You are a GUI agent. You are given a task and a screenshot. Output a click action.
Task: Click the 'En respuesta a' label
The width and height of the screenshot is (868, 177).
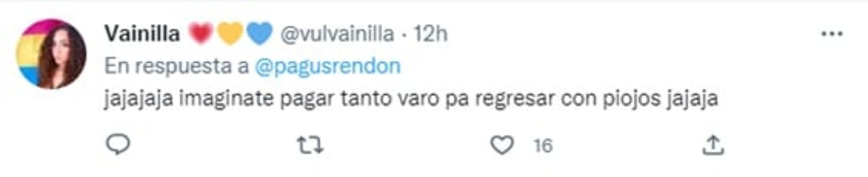(x=177, y=67)
